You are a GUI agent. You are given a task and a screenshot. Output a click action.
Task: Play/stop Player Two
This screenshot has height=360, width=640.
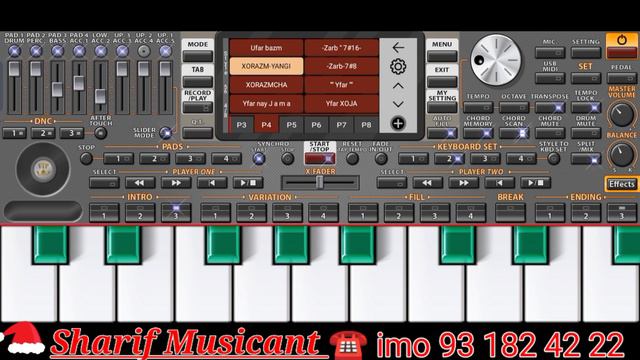click(x=535, y=183)
